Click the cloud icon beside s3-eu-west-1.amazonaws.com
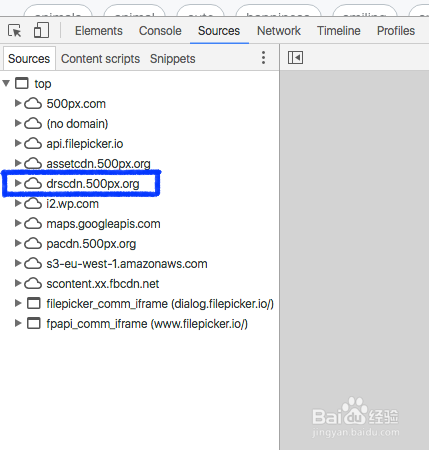The image size is (429, 450). click(x=33, y=264)
